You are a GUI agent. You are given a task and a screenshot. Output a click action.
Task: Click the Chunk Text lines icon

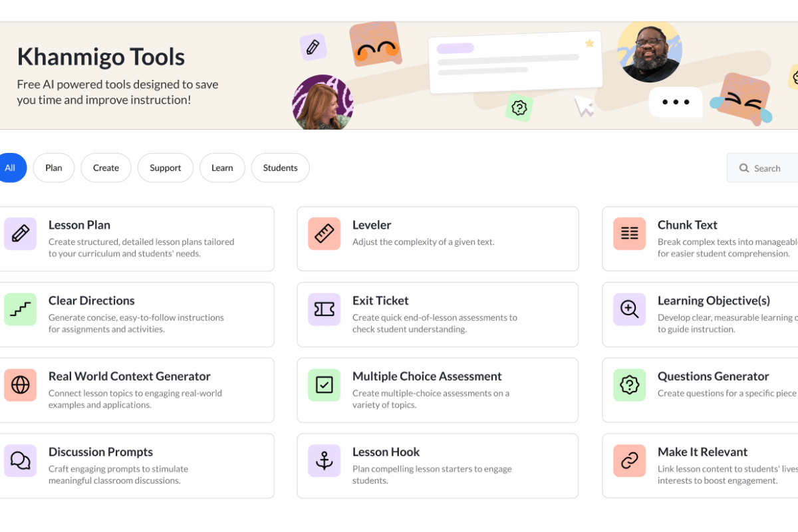click(629, 233)
